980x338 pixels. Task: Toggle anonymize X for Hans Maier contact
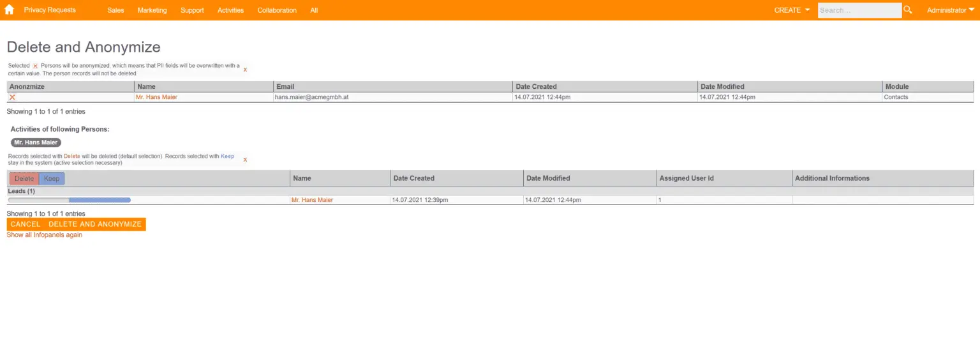coord(12,97)
